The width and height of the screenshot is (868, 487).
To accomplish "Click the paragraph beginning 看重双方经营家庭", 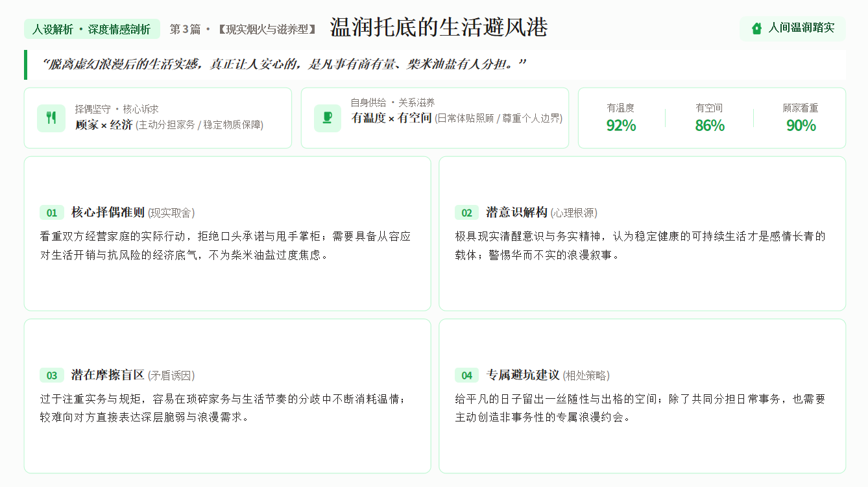I will [x=225, y=246].
